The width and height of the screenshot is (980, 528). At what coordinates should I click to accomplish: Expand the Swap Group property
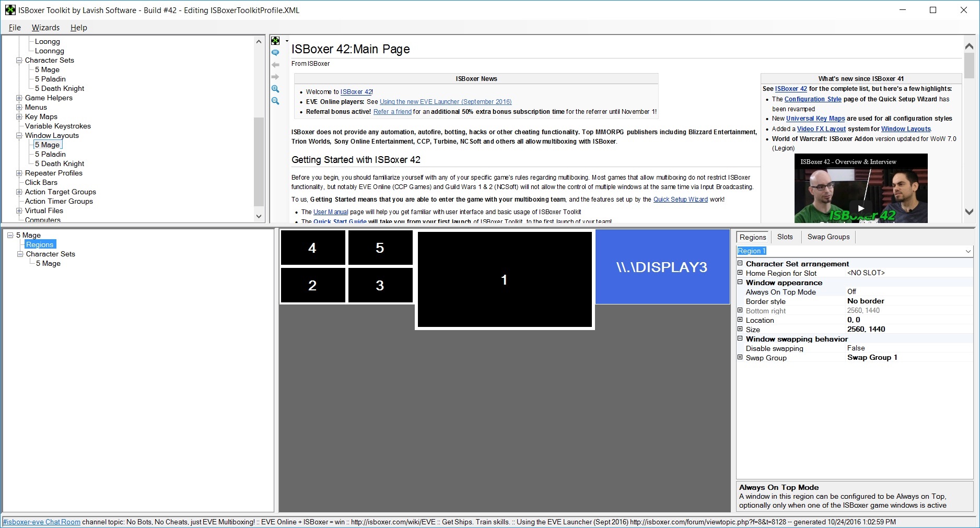[x=740, y=357]
